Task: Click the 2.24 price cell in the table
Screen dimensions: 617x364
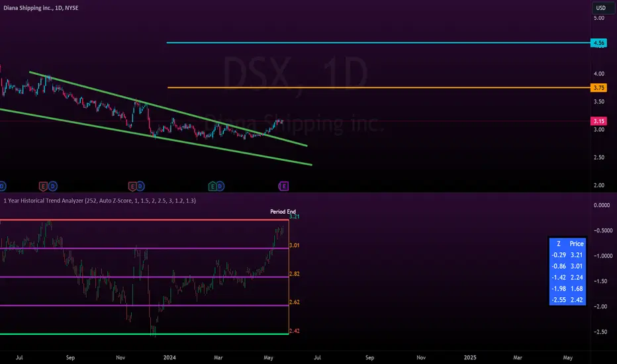Action: (x=577, y=277)
